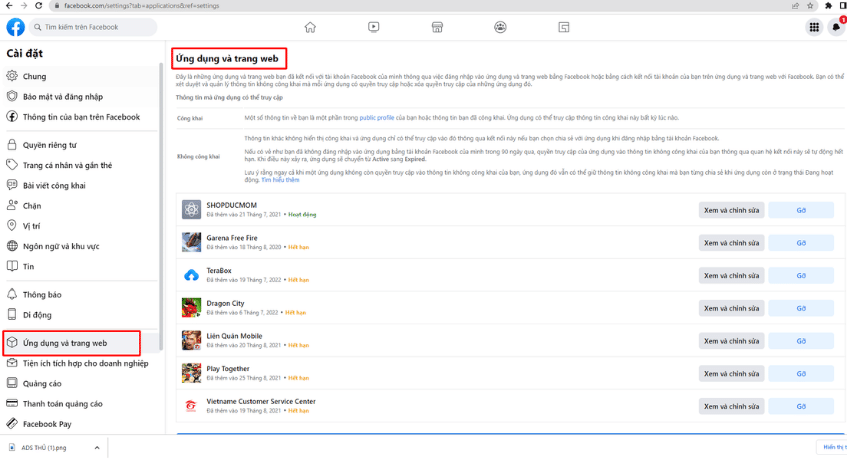Click Xem và chỉnh sửa for Vietname Customer Service Center
The height and width of the screenshot is (460, 847).
(x=731, y=407)
